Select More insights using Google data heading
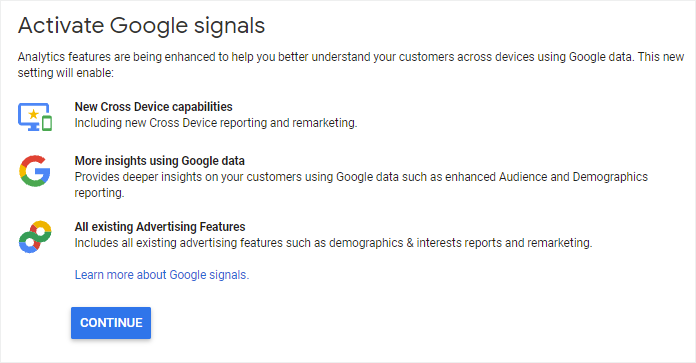 click(x=159, y=161)
